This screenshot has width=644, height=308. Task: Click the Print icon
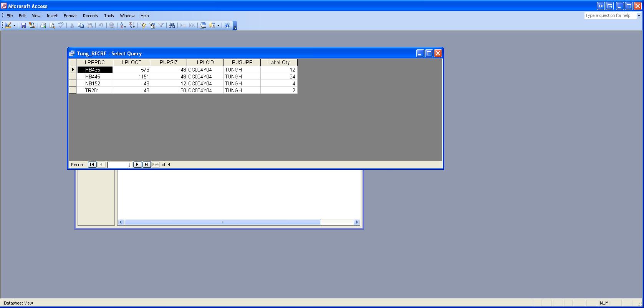click(43, 25)
